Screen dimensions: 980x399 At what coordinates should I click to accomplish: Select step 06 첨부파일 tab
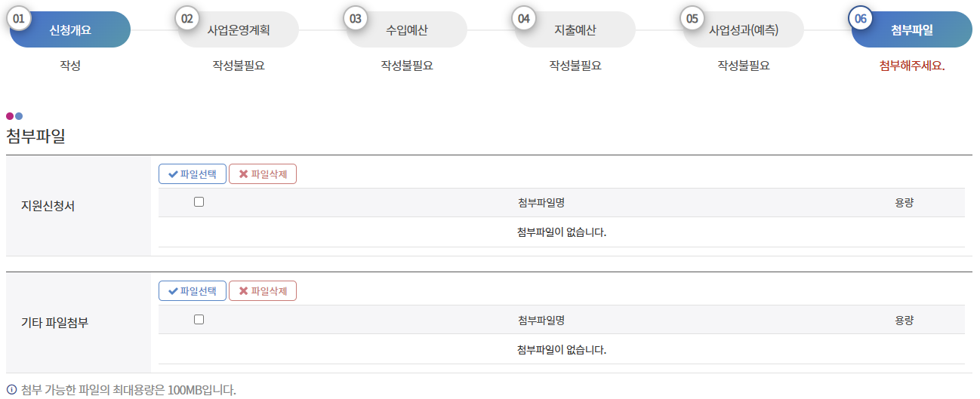(x=912, y=30)
